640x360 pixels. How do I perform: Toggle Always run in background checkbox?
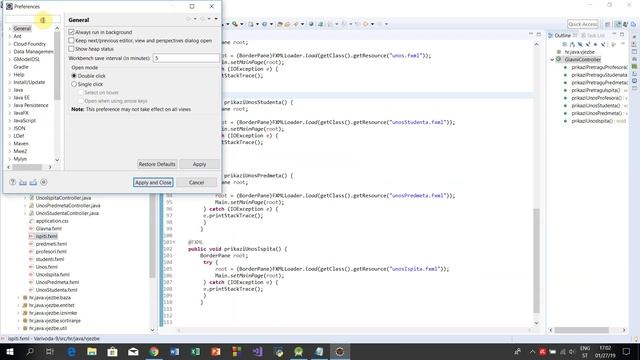coord(71,32)
